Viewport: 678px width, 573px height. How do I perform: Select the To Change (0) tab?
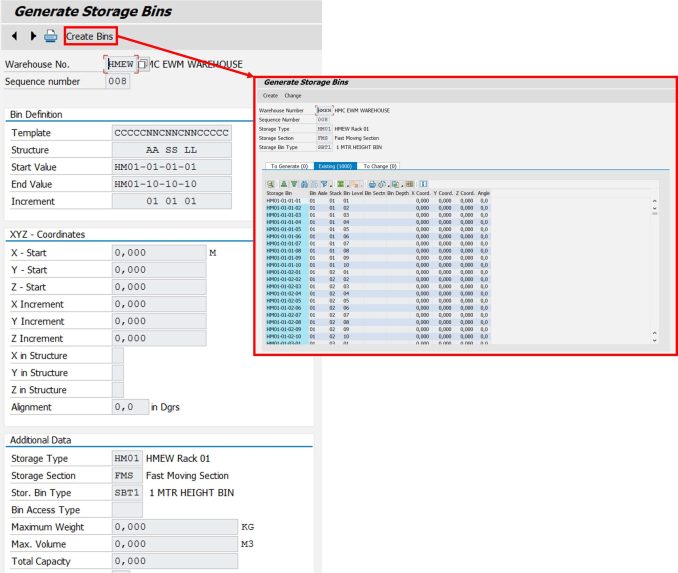380,166
